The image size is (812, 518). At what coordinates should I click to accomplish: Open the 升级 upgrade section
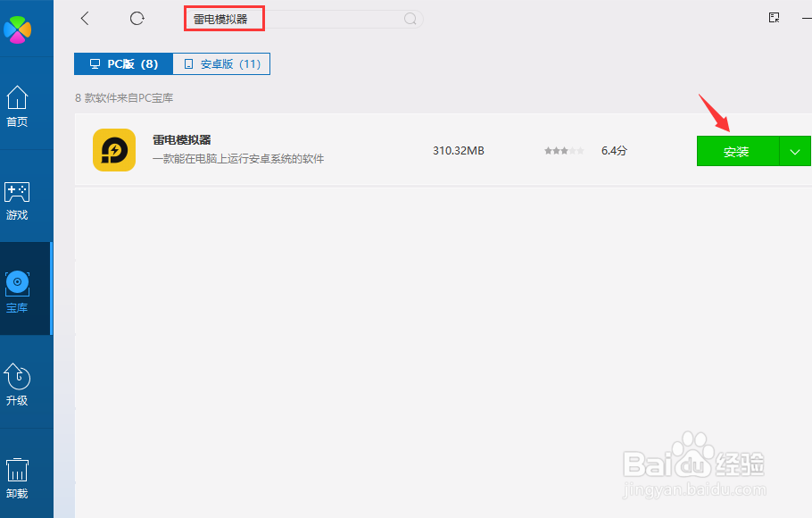(17, 384)
